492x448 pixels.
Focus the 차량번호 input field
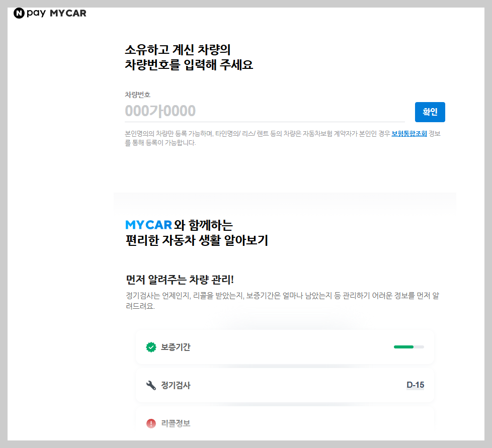[x=265, y=111]
